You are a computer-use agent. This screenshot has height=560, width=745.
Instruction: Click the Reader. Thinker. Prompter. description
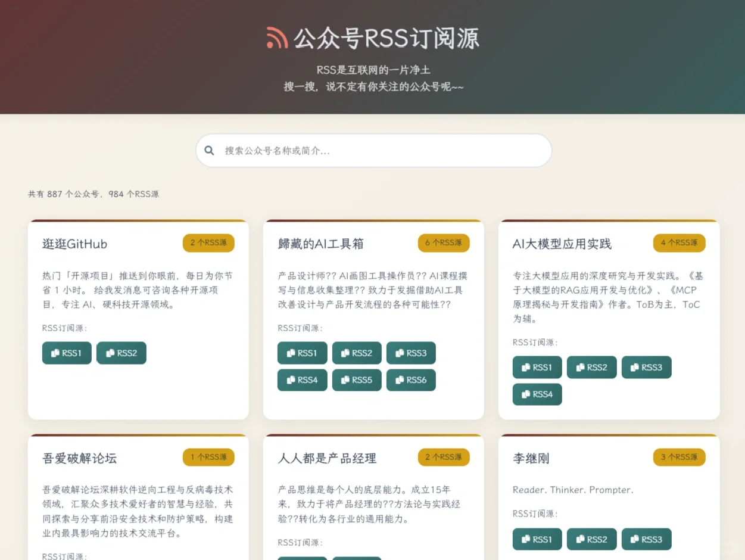573,490
